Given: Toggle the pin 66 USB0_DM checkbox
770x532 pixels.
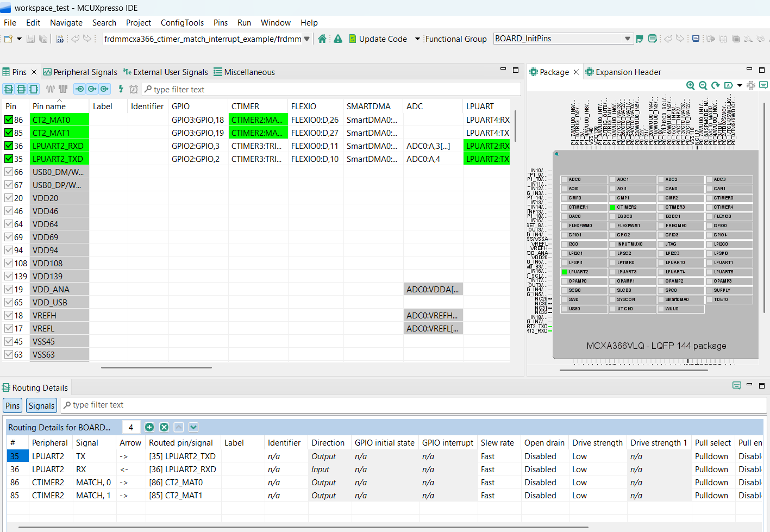Looking at the screenshot, I should [x=9, y=172].
